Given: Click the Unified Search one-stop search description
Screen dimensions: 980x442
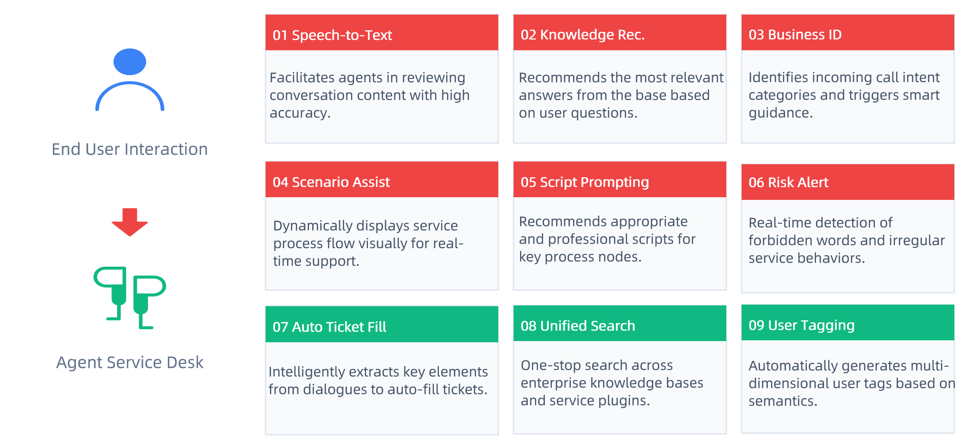Looking at the screenshot, I should 612,383.
